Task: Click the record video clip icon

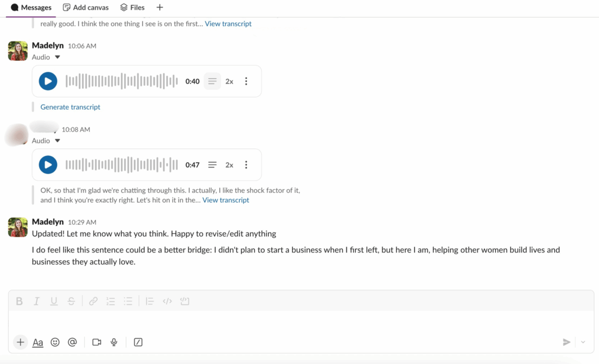Action: coord(97,342)
